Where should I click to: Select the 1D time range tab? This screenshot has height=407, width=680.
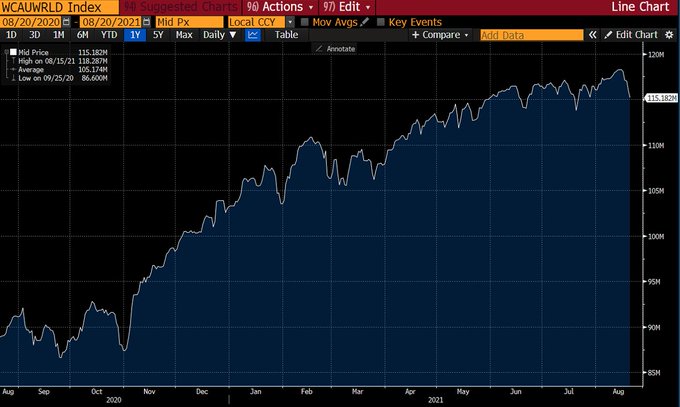[x=11, y=35]
